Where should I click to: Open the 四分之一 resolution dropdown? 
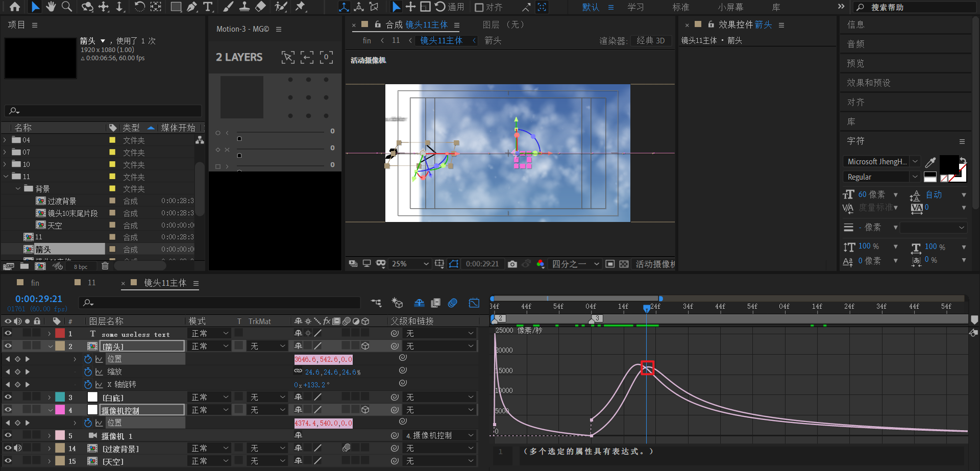click(x=575, y=264)
